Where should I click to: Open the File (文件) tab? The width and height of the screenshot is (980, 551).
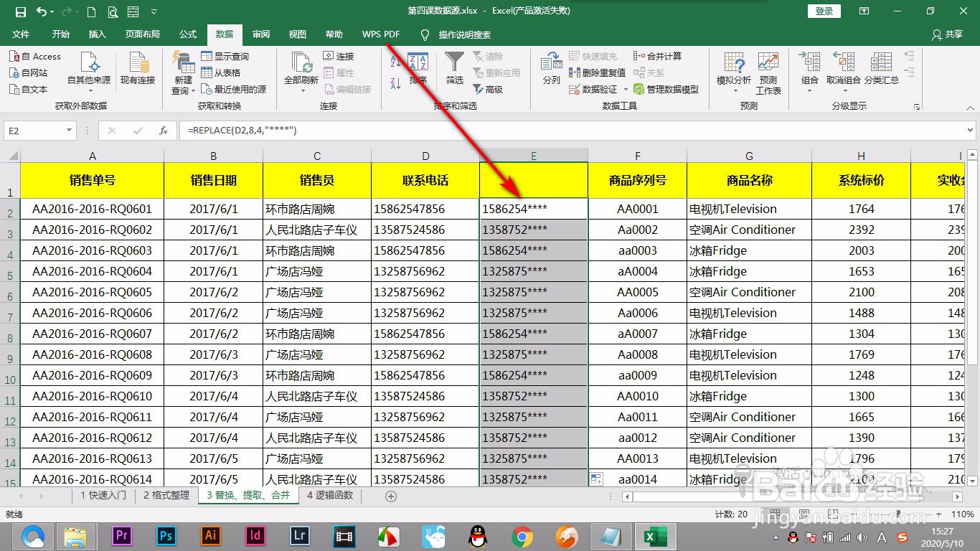coord(21,34)
